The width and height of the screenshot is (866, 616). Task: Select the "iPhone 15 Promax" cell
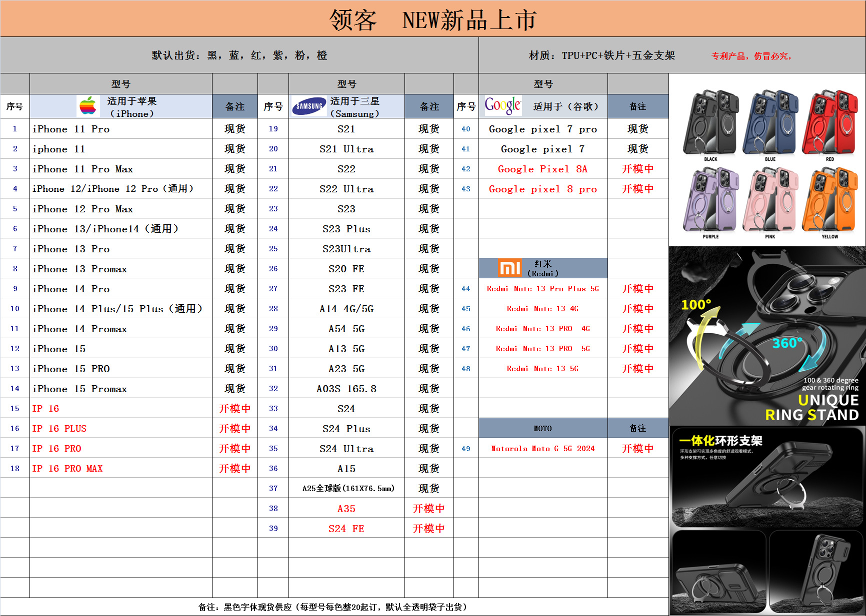[x=121, y=388]
